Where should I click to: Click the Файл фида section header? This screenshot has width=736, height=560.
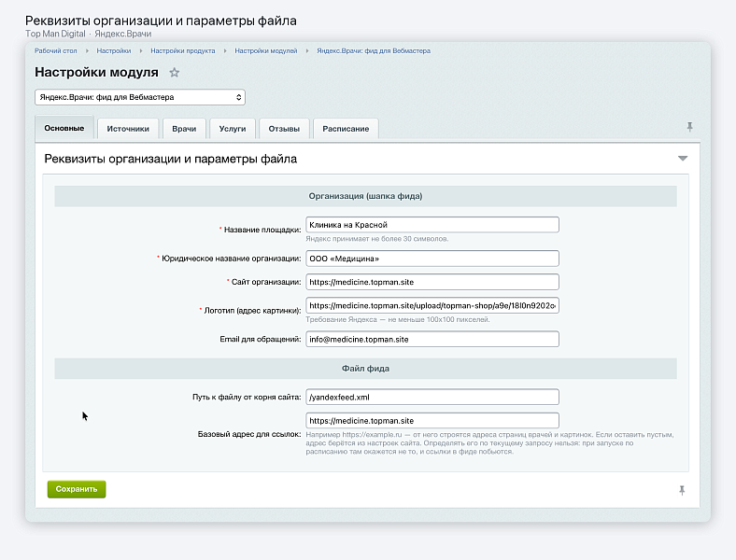pyautogui.click(x=365, y=368)
